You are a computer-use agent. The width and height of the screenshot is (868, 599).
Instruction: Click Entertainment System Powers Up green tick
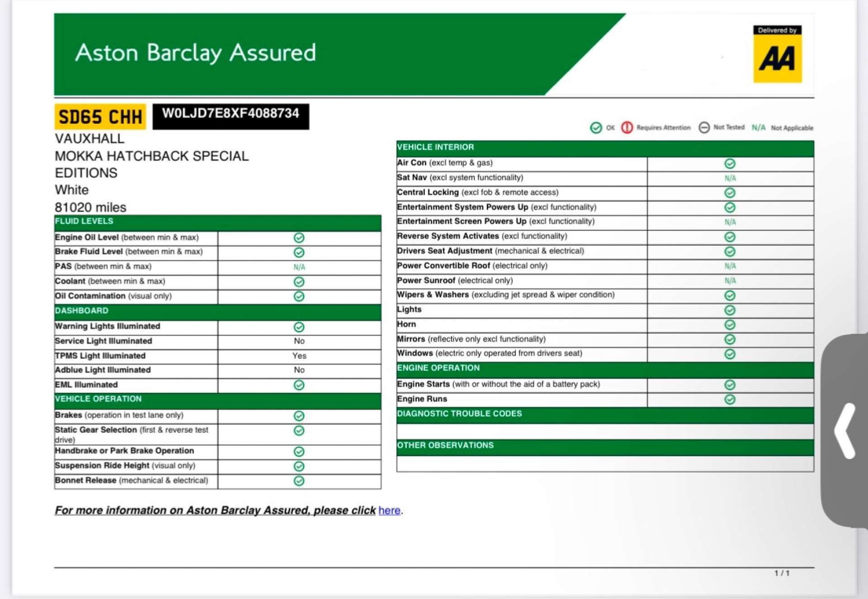730,207
